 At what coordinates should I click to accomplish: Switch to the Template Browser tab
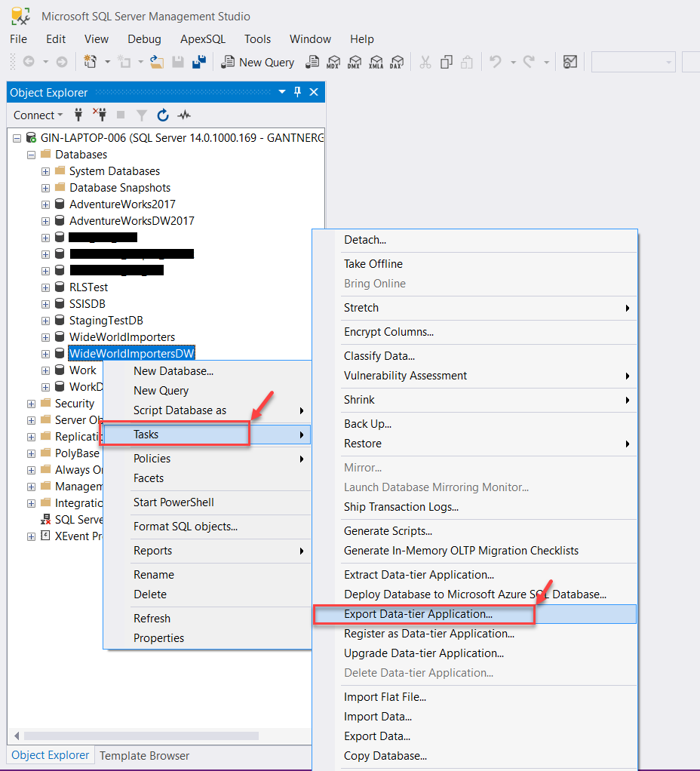tap(144, 755)
